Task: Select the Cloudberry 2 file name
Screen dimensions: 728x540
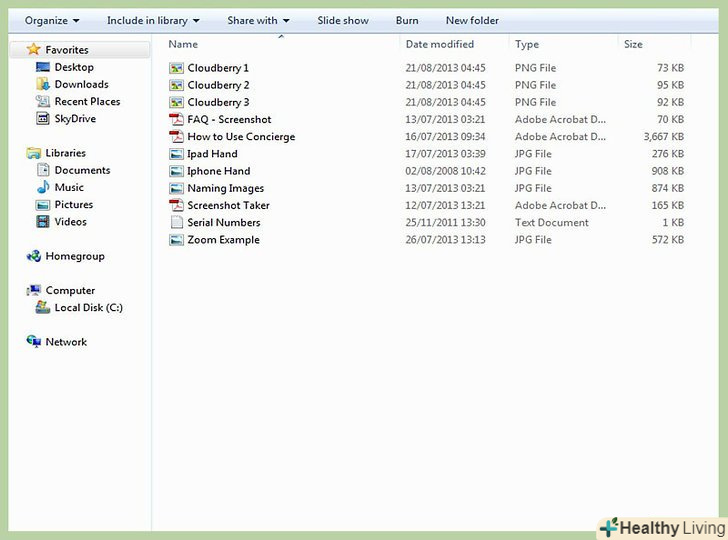Action: 218,85
